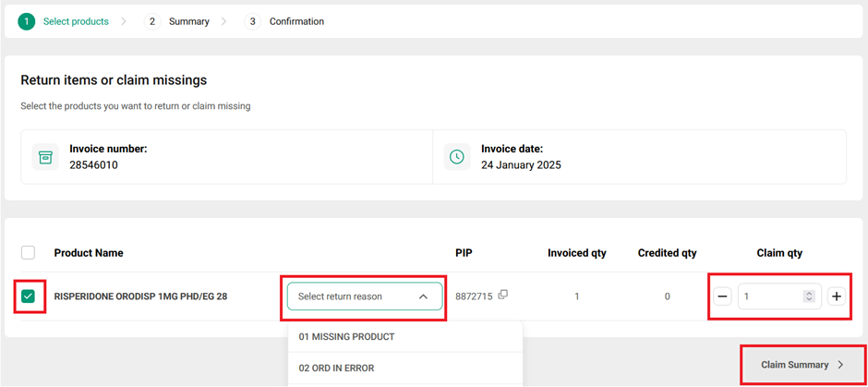Increase claim quantity with plus button
The image size is (868, 387).
click(837, 296)
